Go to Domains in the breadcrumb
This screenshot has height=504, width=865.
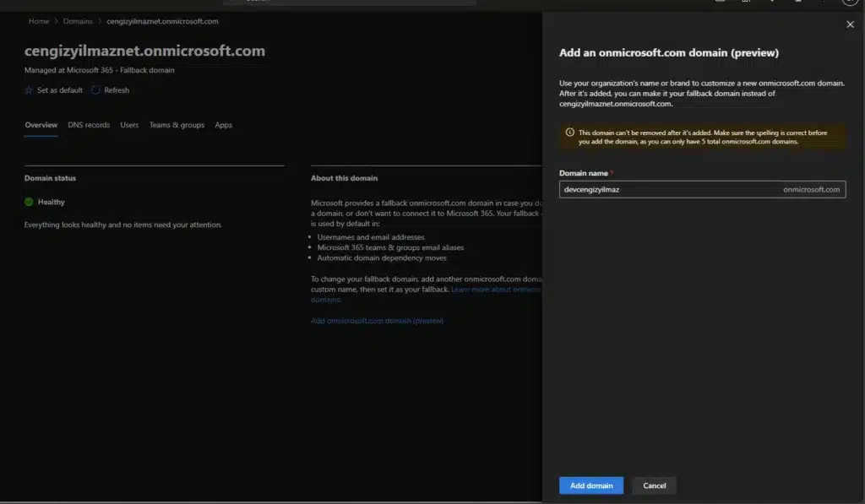(78, 21)
